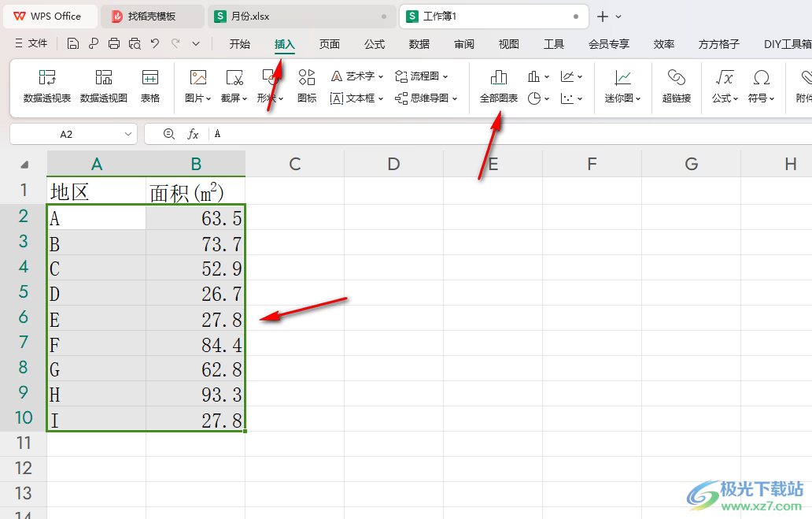
Task: Open the 方方格子 tab
Action: (x=719, y=44)
